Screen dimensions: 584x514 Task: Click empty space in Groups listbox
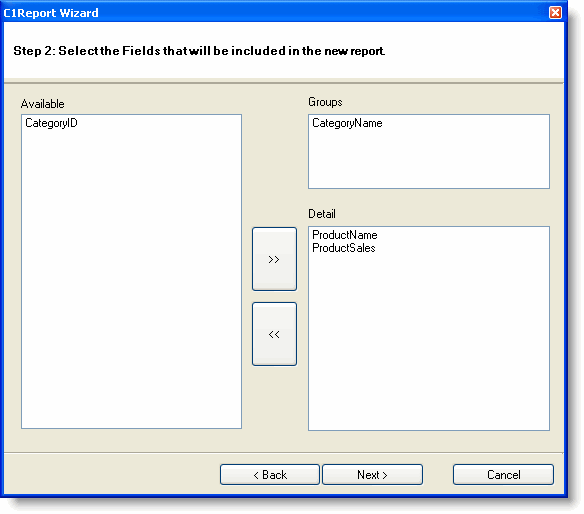[x=429, y=160]
